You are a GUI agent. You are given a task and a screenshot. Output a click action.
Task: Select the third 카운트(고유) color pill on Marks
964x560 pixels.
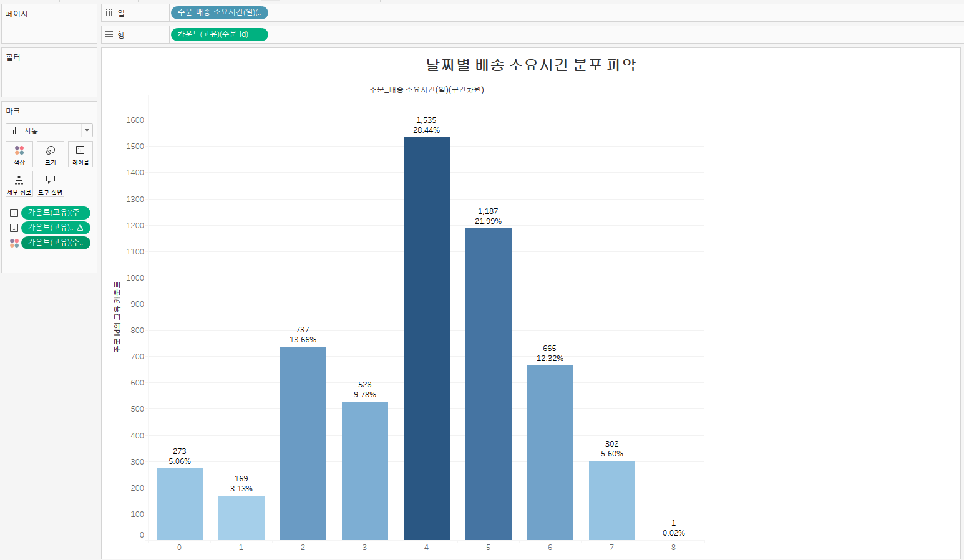click(56, 243)
